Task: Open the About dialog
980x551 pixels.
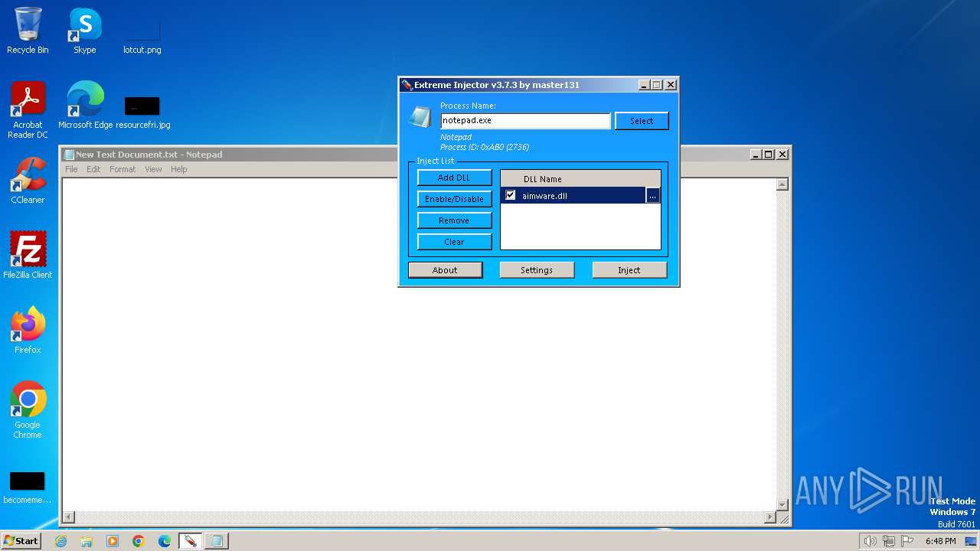Action: coord(445,270)
